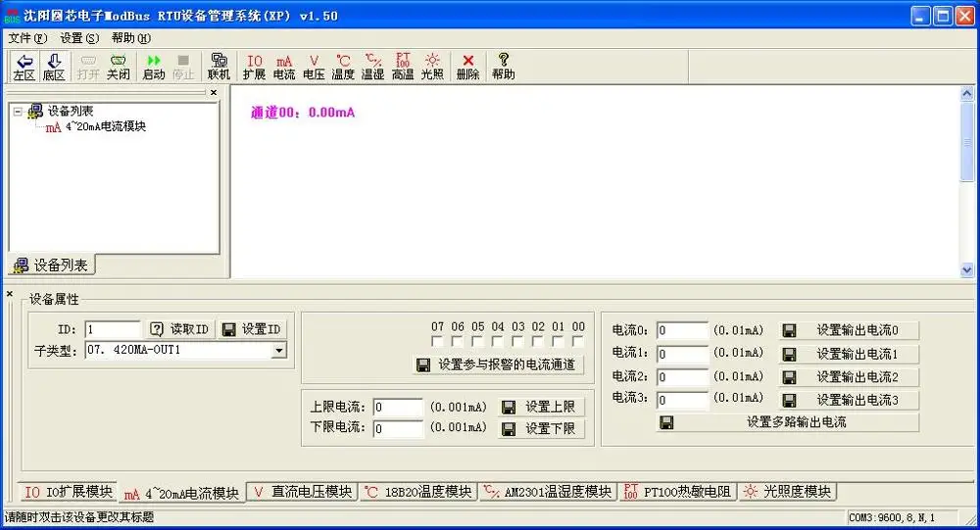Screen dimensions: 980x530
Task: Add an IO 扩展 module from toolbar
Action: click(x=255, y=67)
